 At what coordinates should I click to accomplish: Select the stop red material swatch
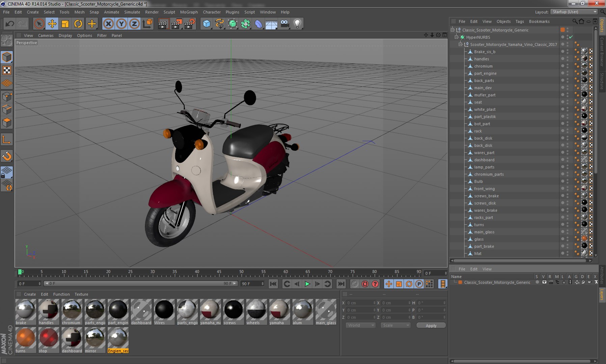(x=49, y=340)
